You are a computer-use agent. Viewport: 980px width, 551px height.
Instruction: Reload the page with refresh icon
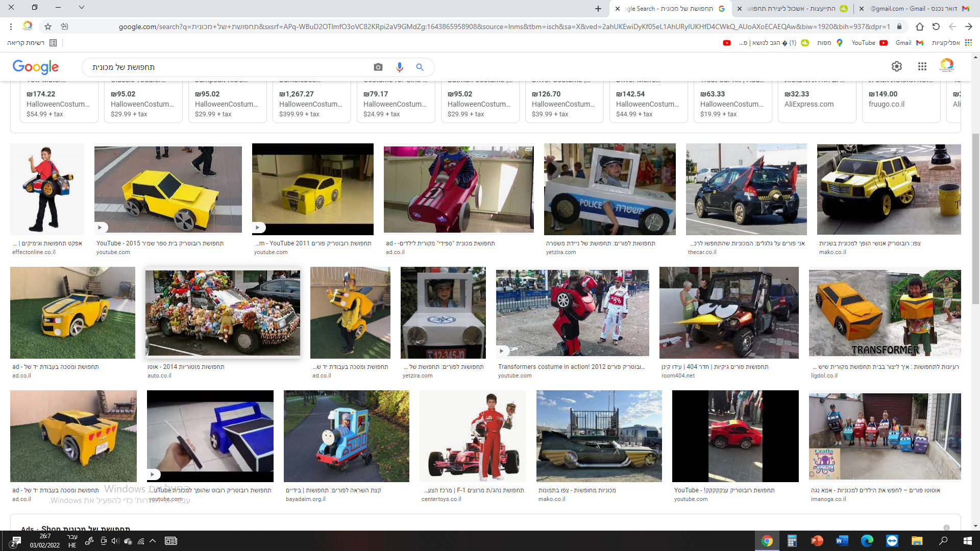936,27
